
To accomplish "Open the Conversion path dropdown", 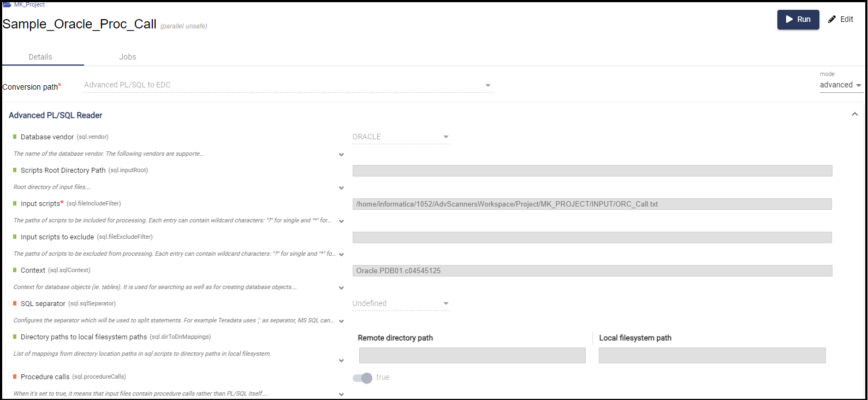I will pyautogui.click(x=288, y=85).
